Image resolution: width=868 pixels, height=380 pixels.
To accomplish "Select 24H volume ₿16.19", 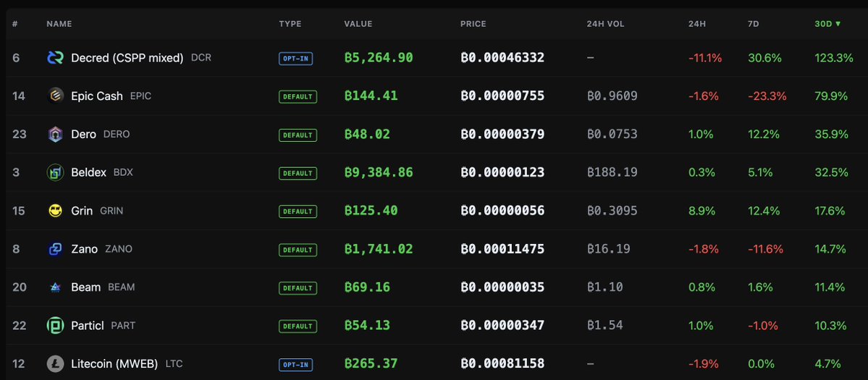I will click(x=608, y=249).
